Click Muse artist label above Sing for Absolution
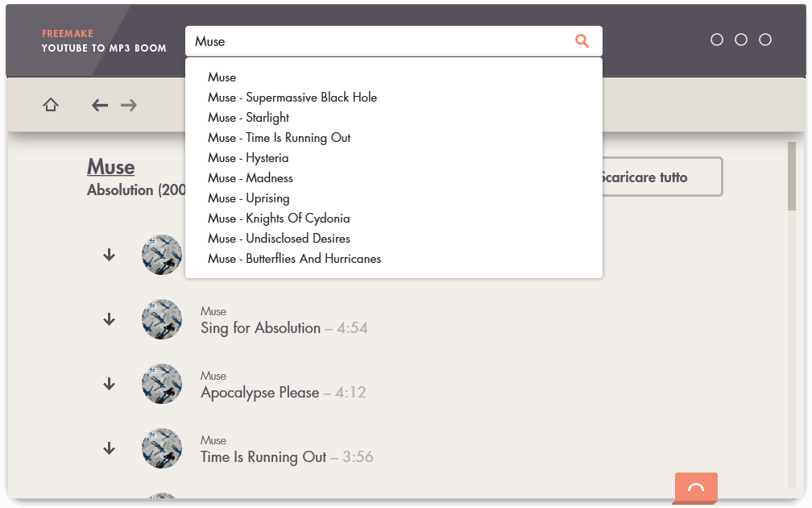812x508 pixels. pos(213,311)
